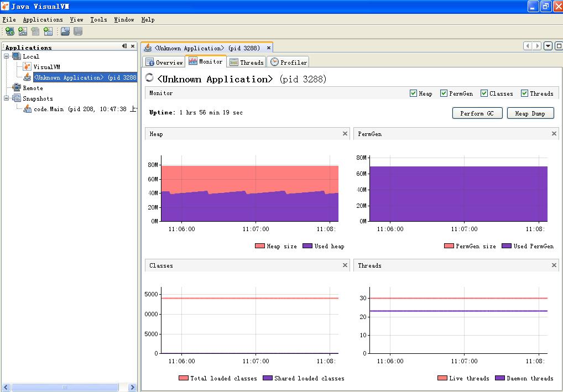Open the View menu
The width and height of the screenshot is (563, 392).
(x=76, y=20)
